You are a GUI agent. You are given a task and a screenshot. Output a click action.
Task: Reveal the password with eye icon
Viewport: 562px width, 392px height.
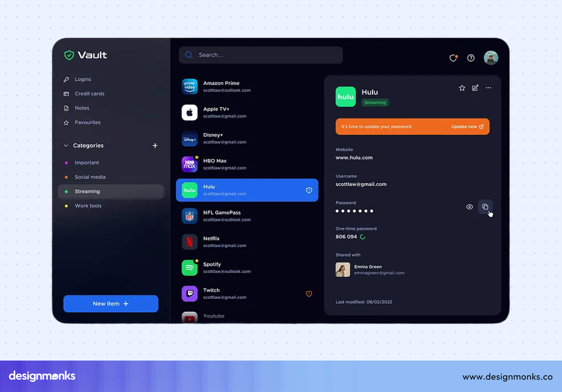click(469, 207)
